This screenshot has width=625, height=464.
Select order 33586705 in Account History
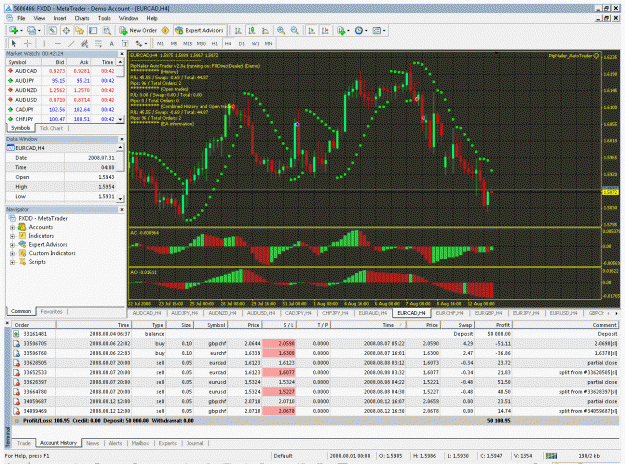coord(315,343)
